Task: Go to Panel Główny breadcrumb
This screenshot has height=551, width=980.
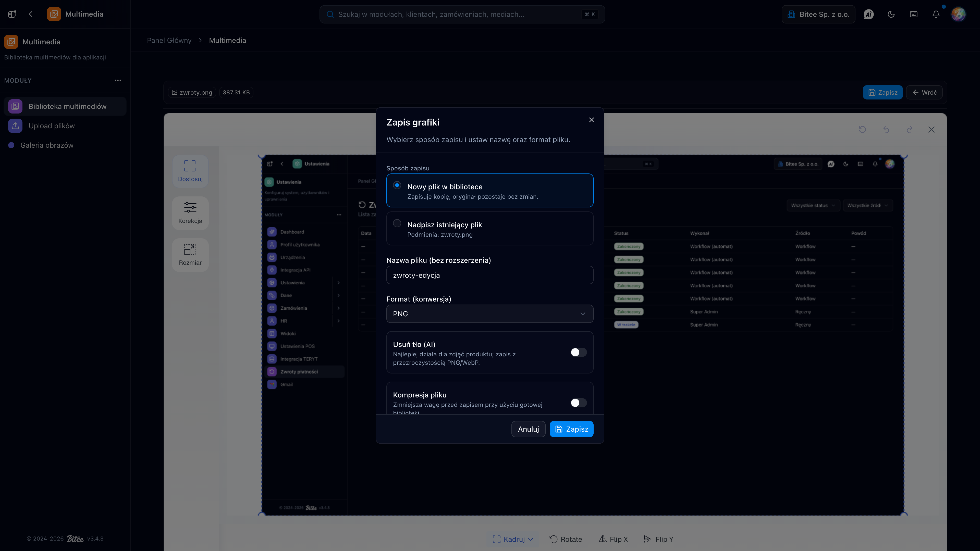Action: pos(169,40)
